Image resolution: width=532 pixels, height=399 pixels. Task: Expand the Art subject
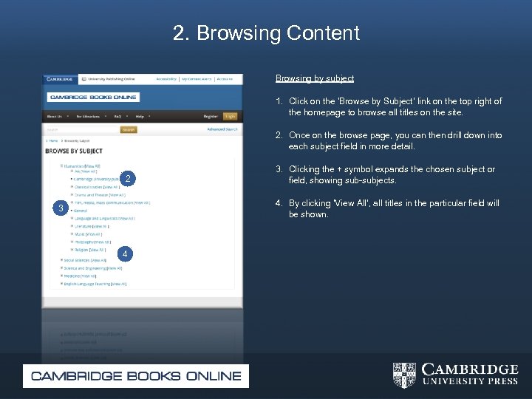click(72, 171)
